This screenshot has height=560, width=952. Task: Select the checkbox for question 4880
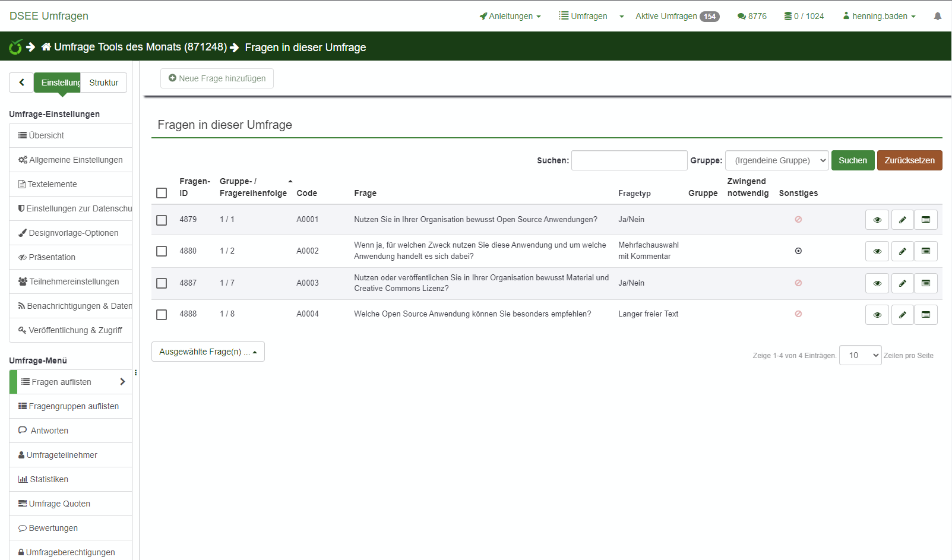[161, 251]
